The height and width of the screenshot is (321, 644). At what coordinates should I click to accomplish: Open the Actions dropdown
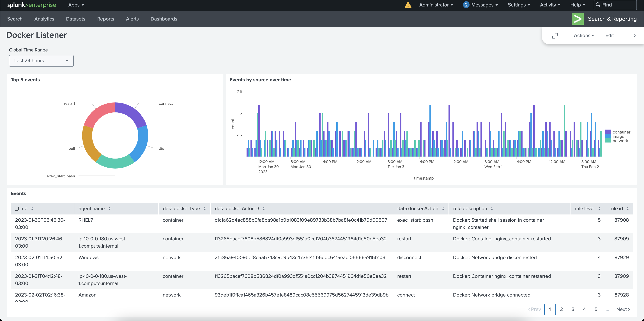tap(583, 35)
